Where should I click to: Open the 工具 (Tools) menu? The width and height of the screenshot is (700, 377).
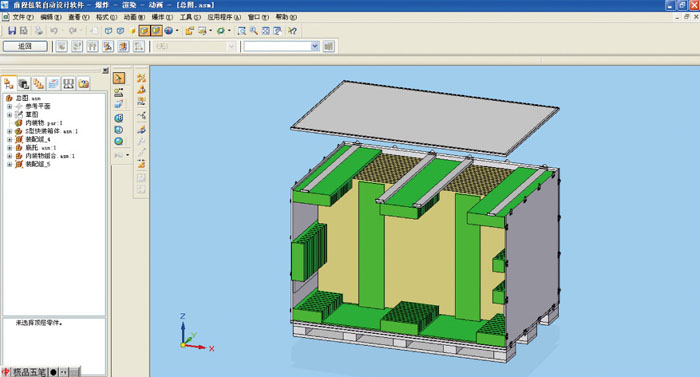[x=190, y=17]
